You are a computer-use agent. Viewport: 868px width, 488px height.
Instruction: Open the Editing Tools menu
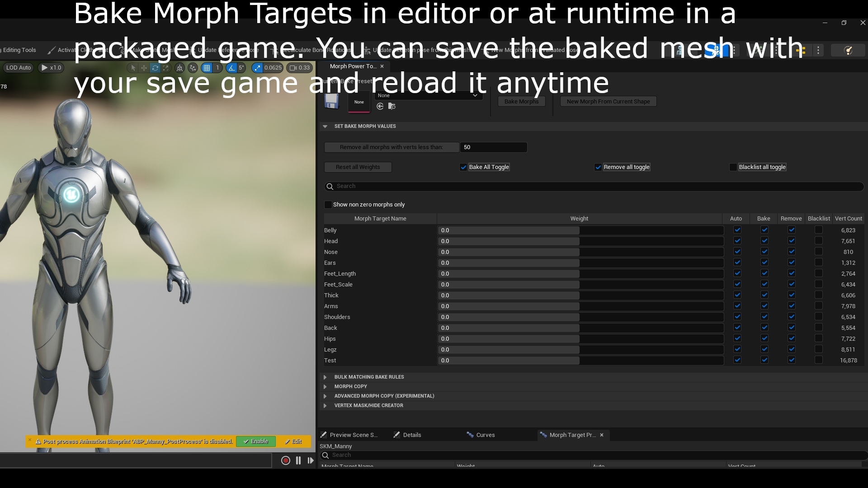tap(19, 50)
